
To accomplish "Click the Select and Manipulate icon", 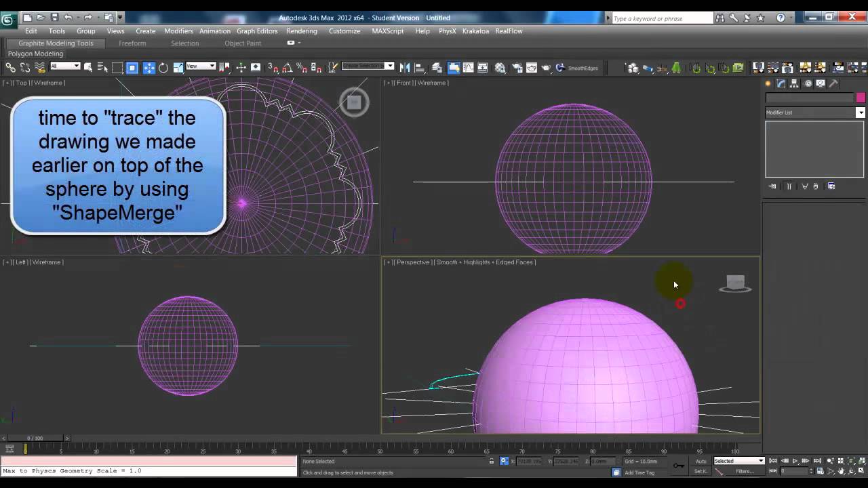I will 241,67.
